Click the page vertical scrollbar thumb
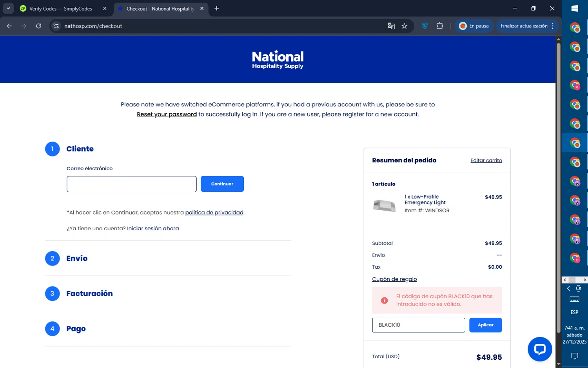The height and width of the screenshot is (368, 588). pyautogui.click(x=558, y=188)
